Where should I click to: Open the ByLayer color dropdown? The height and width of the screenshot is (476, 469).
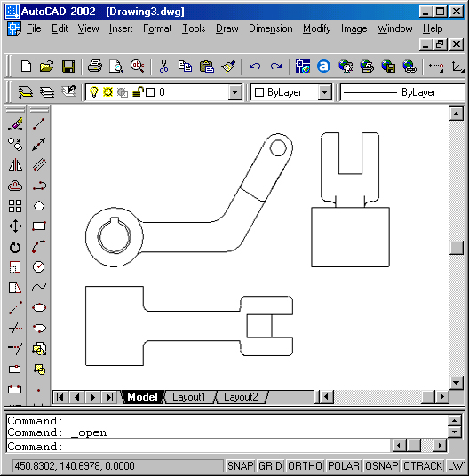pos(324,92)
